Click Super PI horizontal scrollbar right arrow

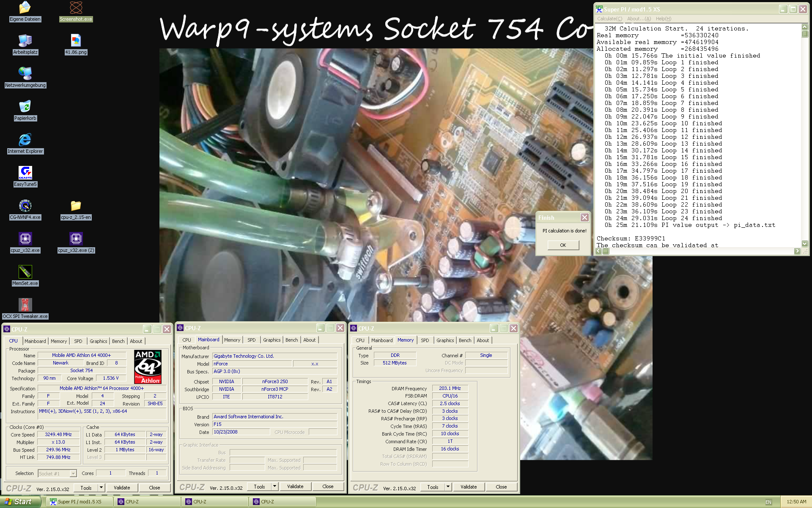coord(797,251)
